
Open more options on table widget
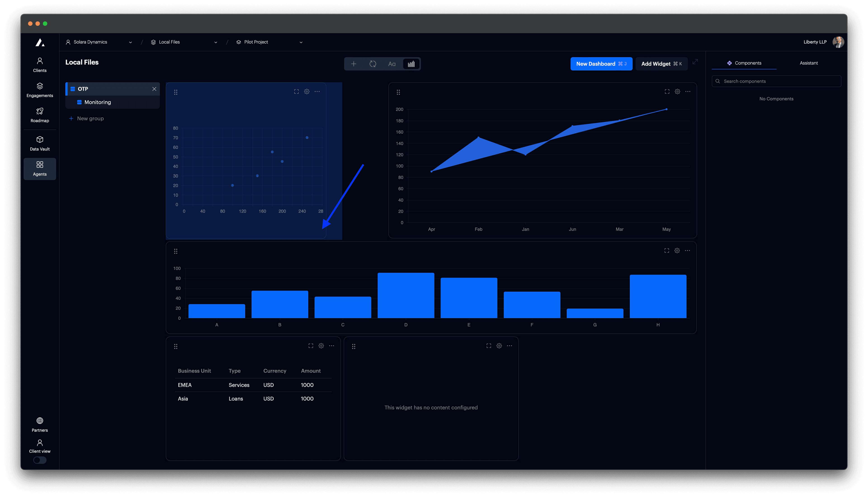331,346
